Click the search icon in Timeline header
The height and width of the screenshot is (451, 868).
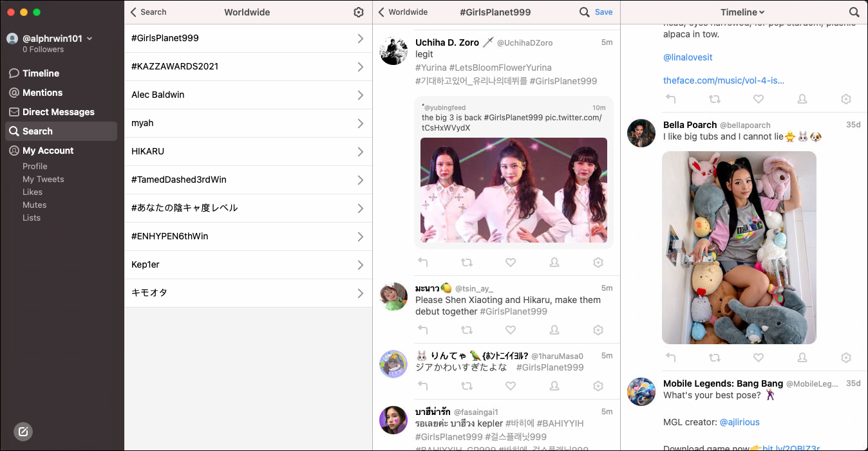tap(854, 12)
